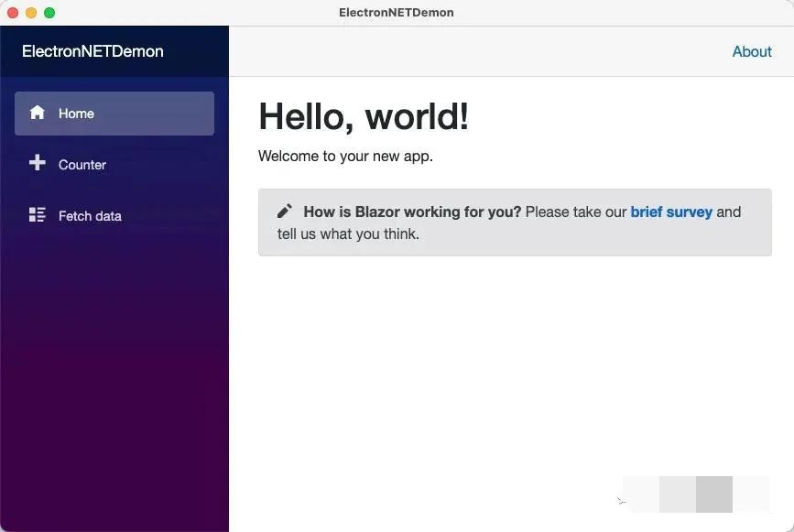Maximize the window with green button
The height and width of the screenshot is (532, 794).
tap(49, 13)
